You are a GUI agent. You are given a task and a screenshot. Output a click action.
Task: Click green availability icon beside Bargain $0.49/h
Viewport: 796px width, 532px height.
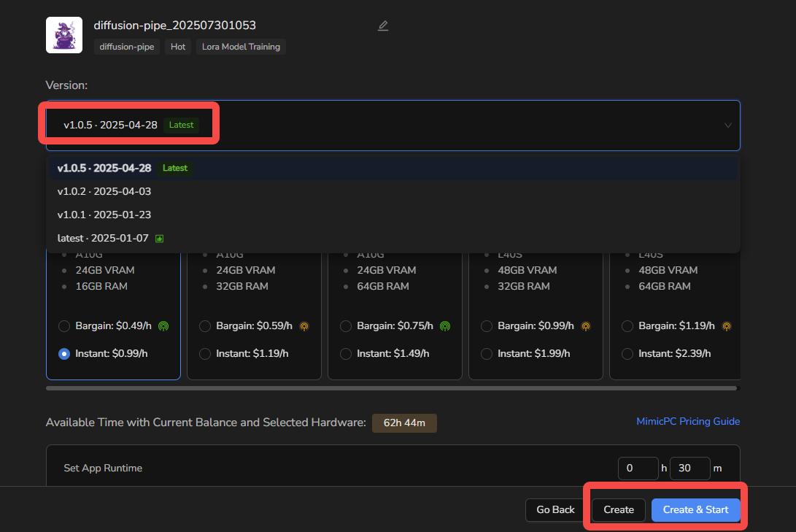pos(163,326)
